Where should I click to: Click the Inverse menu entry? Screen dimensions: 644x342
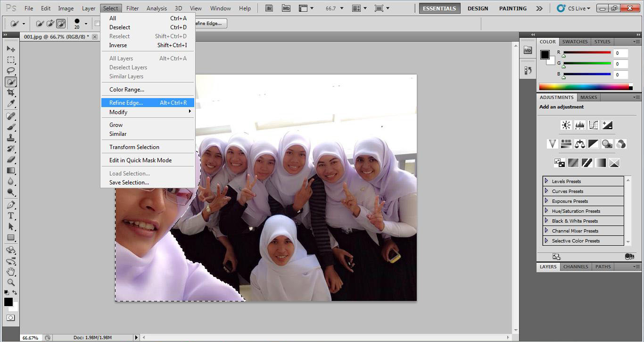pos(118,45)
